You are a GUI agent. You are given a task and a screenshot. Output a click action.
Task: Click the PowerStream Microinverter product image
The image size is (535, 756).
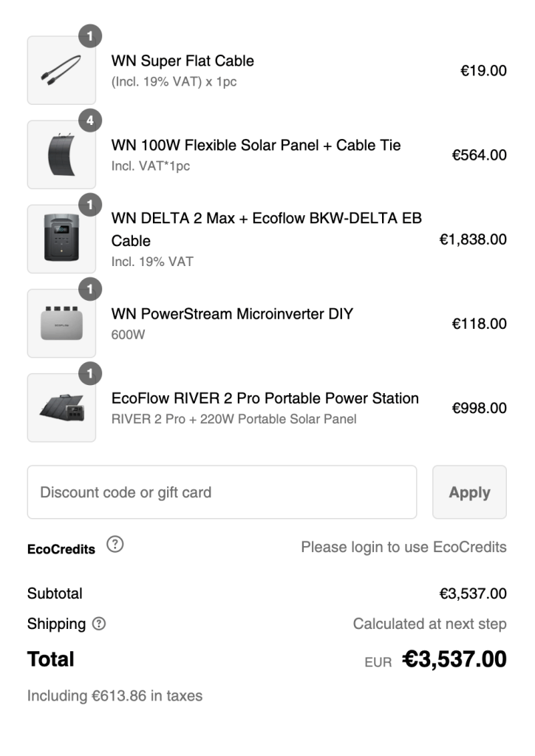61,323
